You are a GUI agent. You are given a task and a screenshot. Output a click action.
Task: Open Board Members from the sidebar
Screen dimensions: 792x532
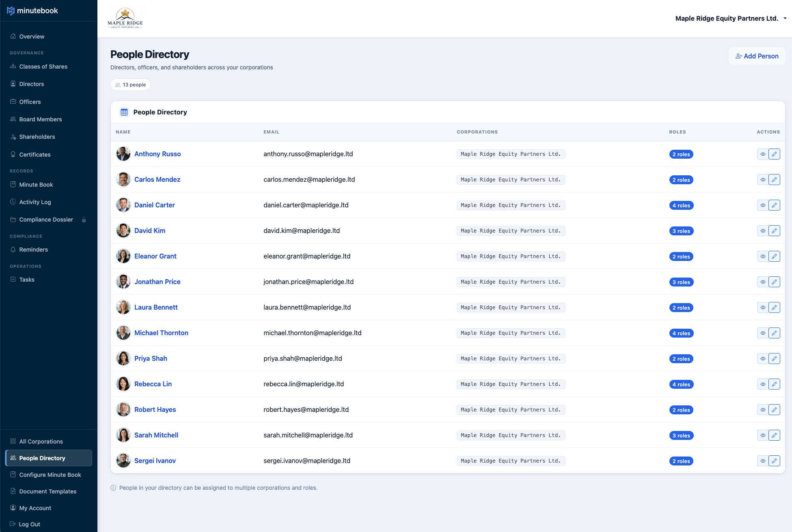coord(13,119)
